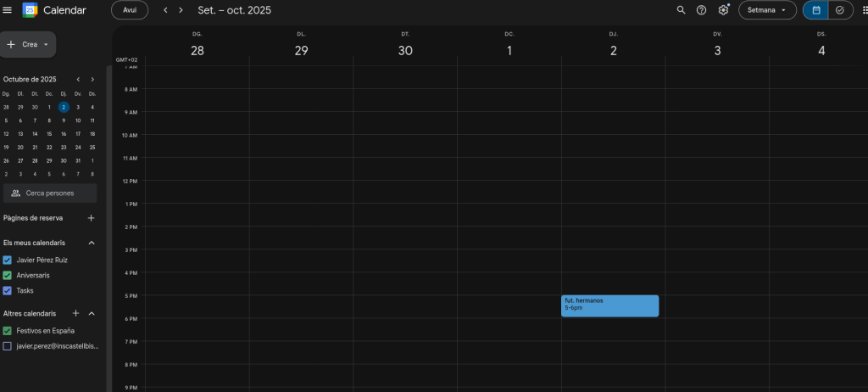
Task: Select October 15 in the mini calendar
Action: 49,133
